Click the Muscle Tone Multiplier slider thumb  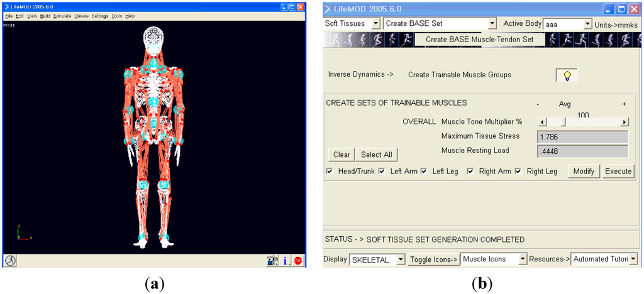pyautogui.click(x=563, y=122)
